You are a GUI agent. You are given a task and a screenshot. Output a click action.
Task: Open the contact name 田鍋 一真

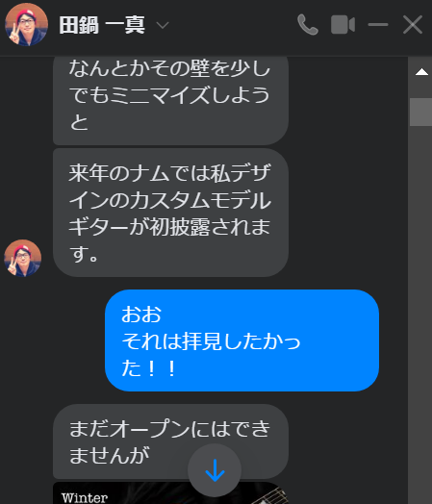pyautogui.click(x=102, y=25)
